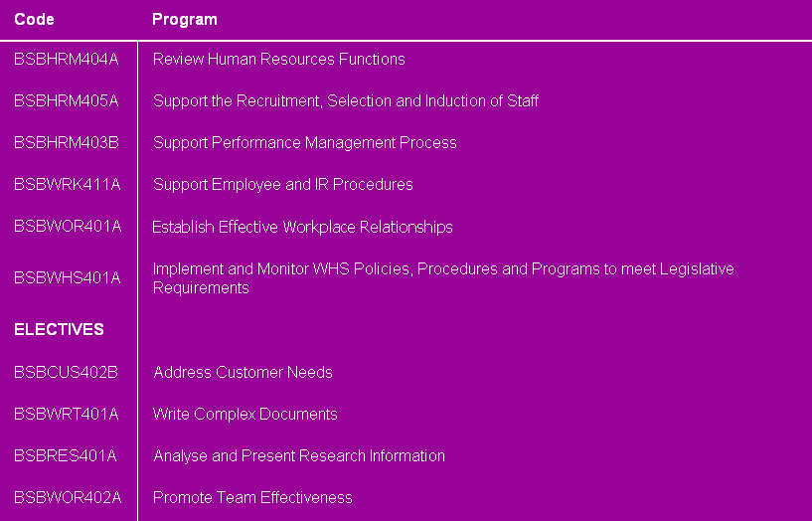Open Analyse and Present Research Information
Viewport: 812px width, 521px height.
298,455
